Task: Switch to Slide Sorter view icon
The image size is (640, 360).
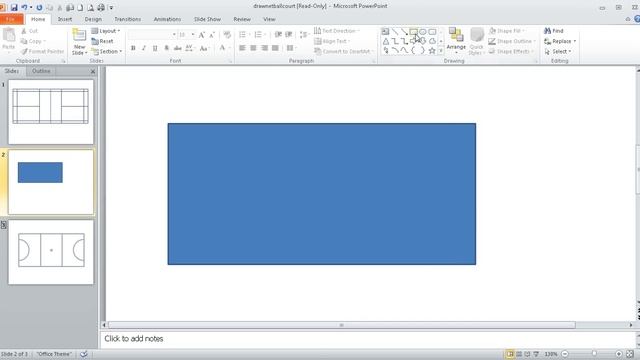Action: coord(519,354)
